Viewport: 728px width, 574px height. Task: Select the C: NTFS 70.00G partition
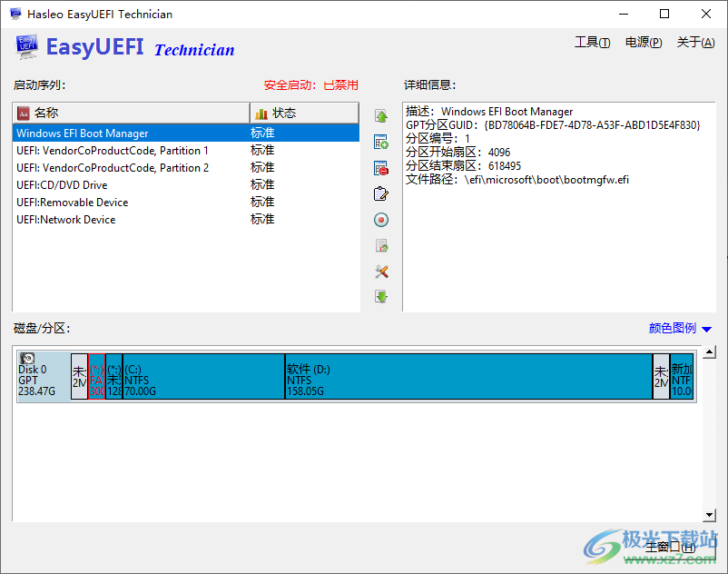point(204,376)
